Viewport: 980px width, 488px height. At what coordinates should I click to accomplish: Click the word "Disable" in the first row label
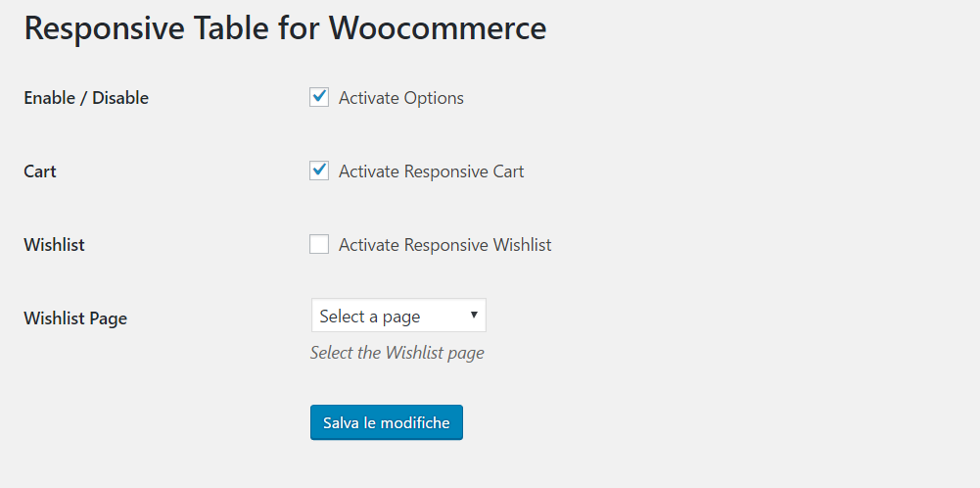pos(120,98)
